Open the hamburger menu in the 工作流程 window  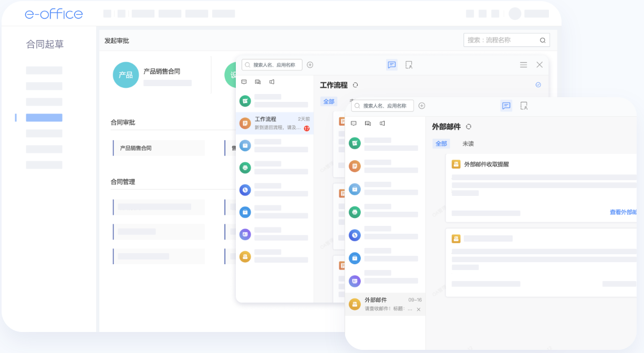(524, 65)
